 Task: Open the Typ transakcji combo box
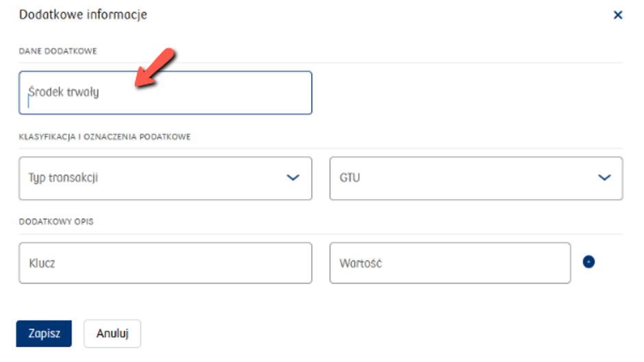(165, 178)
